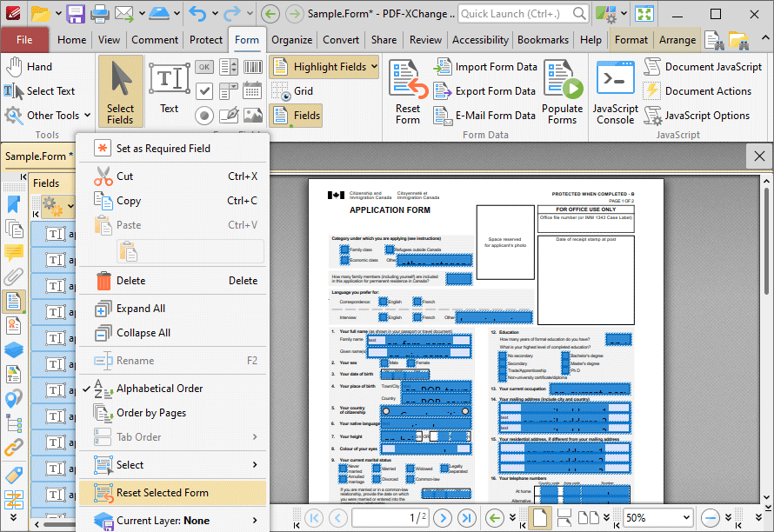Choose the Select Fields tool
The image size is (774, 532).
click(x=120, y=91)
